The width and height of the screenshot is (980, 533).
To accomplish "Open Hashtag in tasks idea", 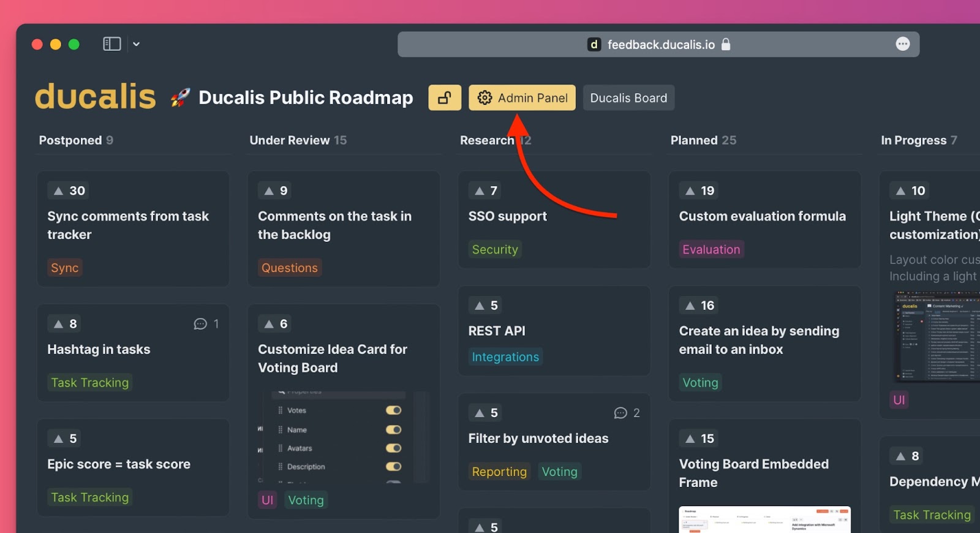I will point(99,349).
